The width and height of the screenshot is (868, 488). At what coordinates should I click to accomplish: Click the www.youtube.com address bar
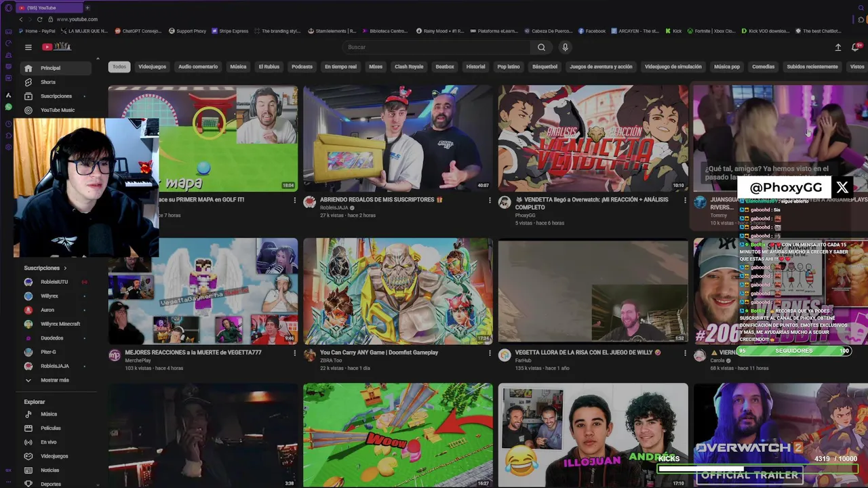coord(77,19)
